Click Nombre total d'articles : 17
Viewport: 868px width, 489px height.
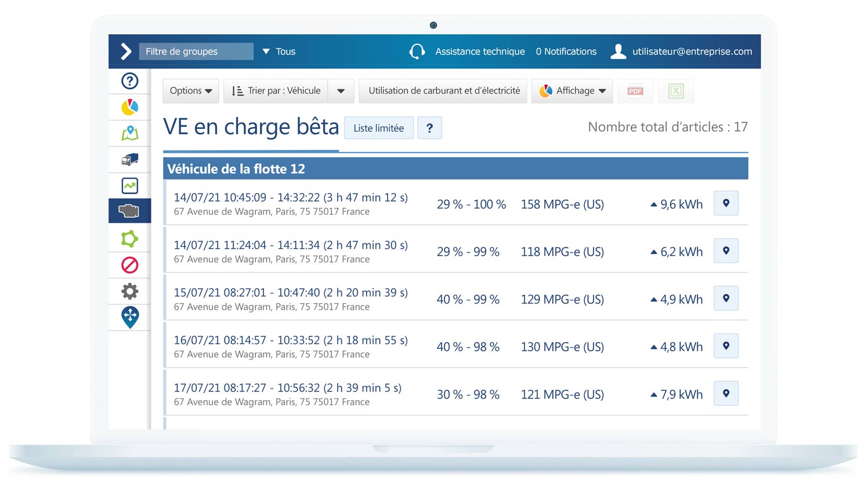(x=668, y=127)
